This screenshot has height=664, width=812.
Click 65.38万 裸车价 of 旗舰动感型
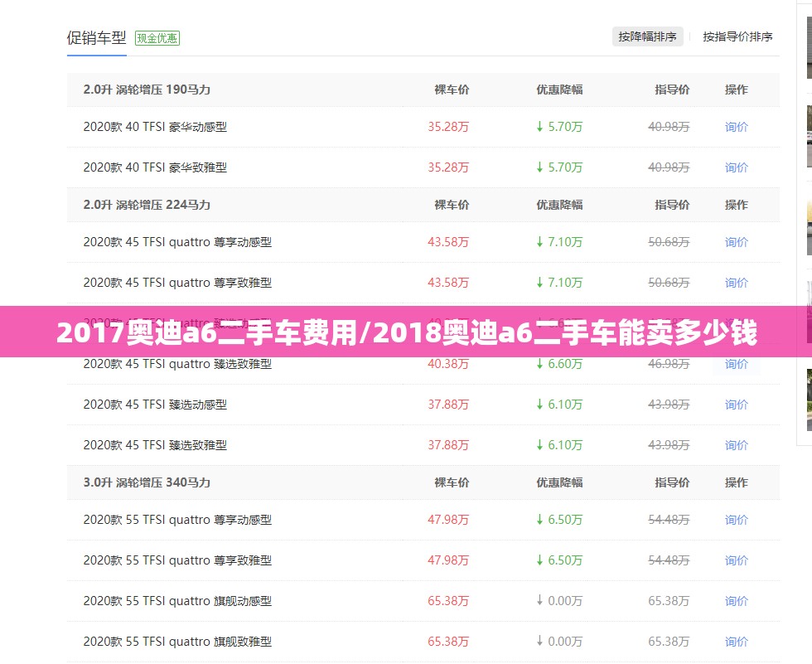[x=448, y=601]
